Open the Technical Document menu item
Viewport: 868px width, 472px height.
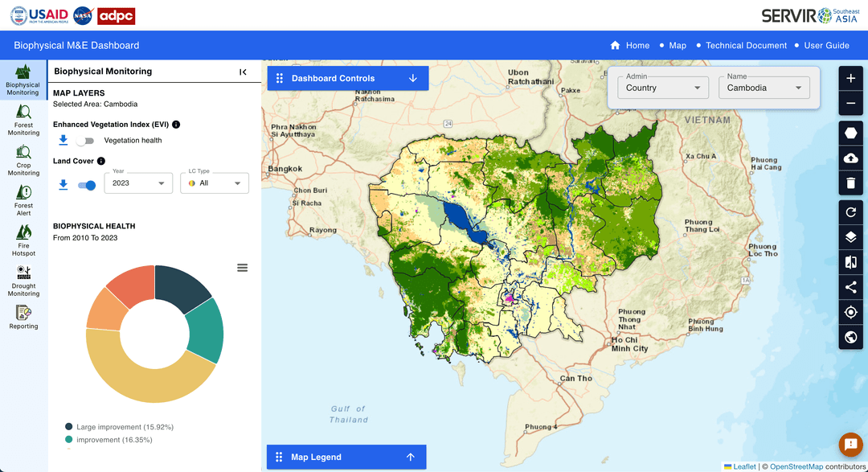[745, 46]
